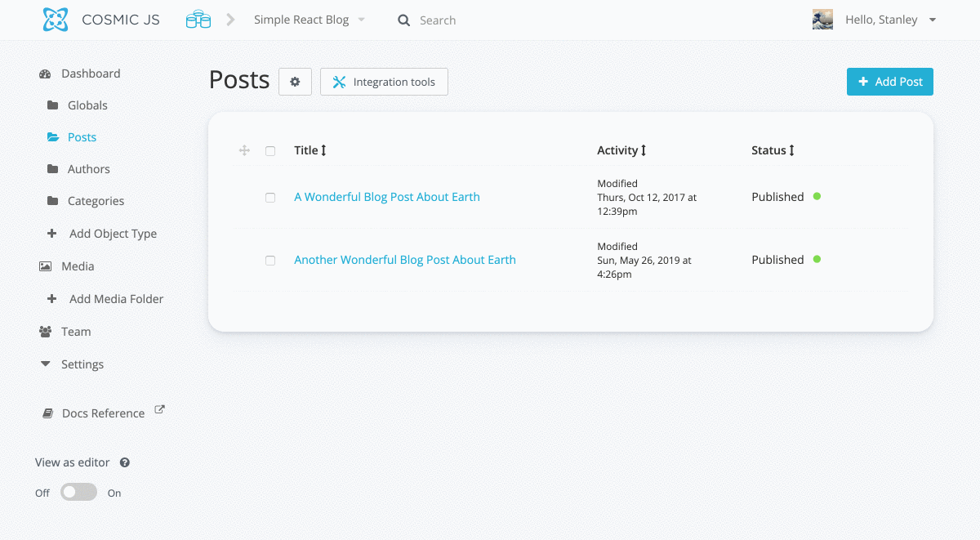
Task: Click the May 26, 2019 modified date cell
Action: pyautogui.click(x=644, y=261)
